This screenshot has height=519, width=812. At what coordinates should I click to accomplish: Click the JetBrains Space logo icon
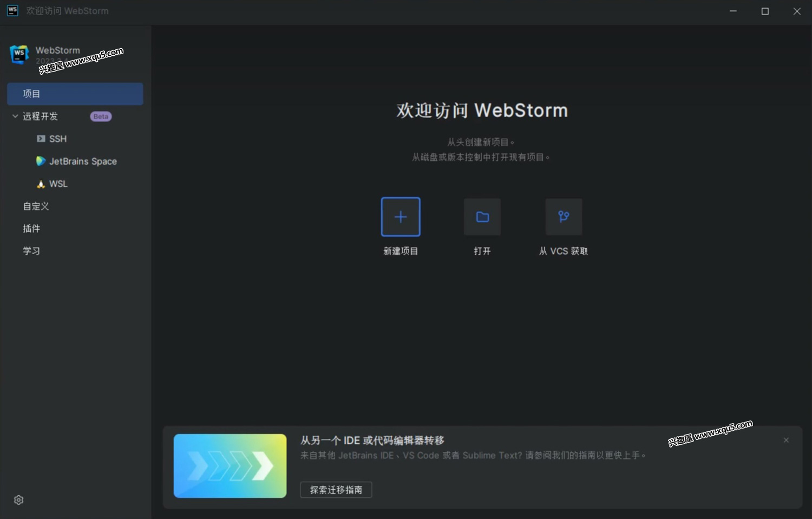41,161
